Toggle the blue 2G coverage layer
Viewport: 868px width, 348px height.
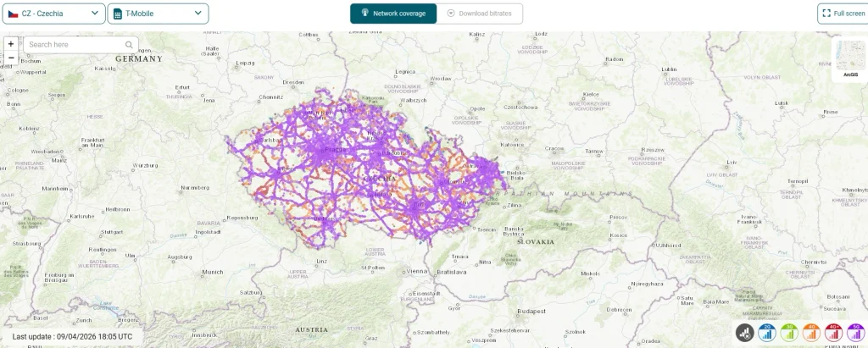click(767, 332)
